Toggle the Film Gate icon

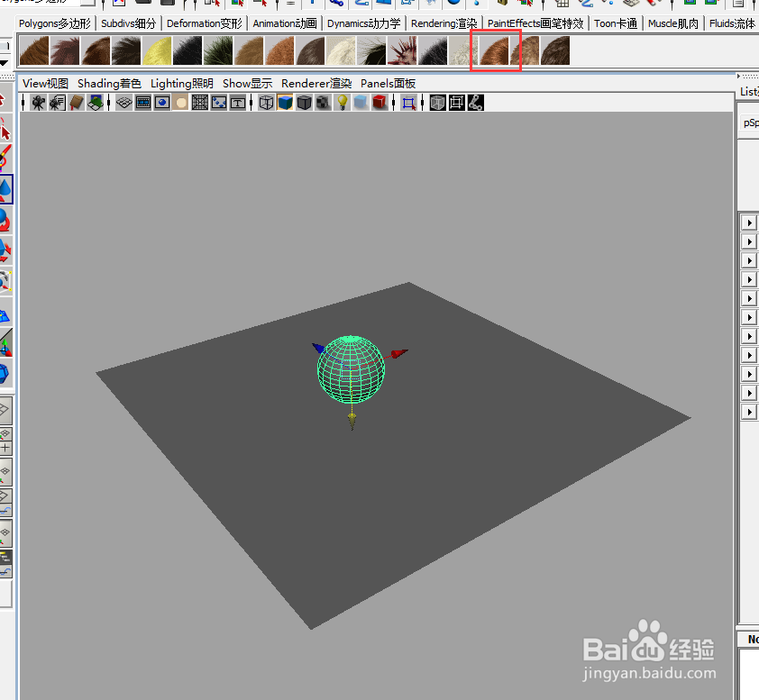tap(143, 103)
